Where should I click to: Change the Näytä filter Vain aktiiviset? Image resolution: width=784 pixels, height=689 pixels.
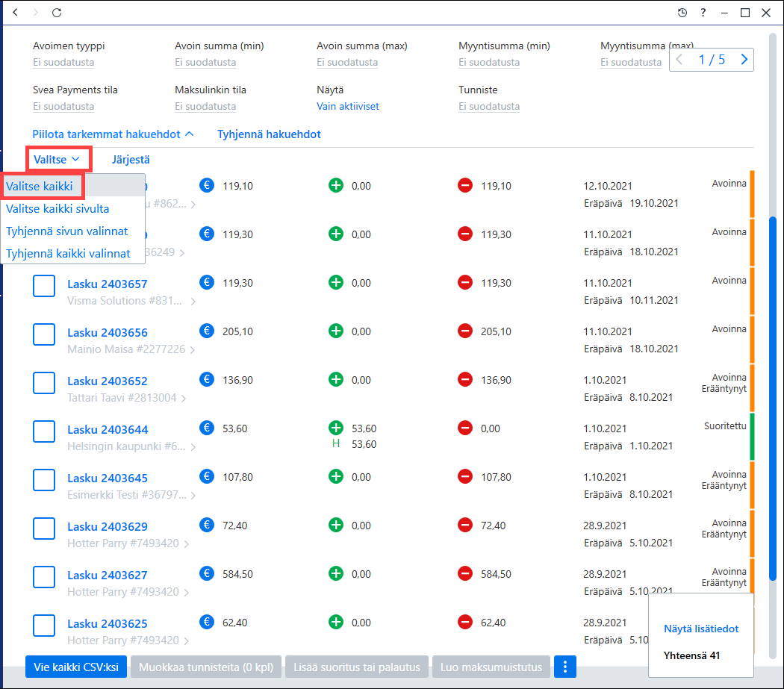(x=348, y=107)
